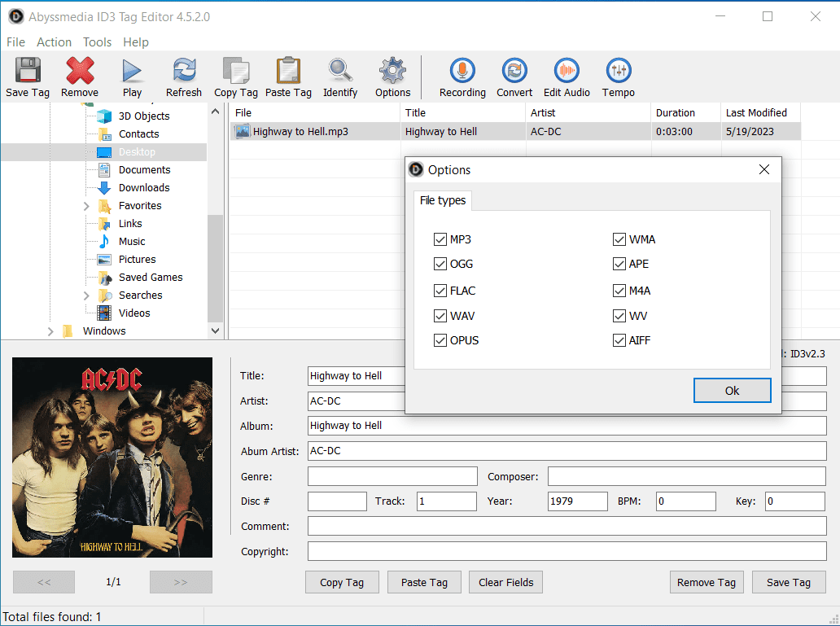Expand the Windows folder node
Screen dimensions: 840x626
click(x=50, y=331)
